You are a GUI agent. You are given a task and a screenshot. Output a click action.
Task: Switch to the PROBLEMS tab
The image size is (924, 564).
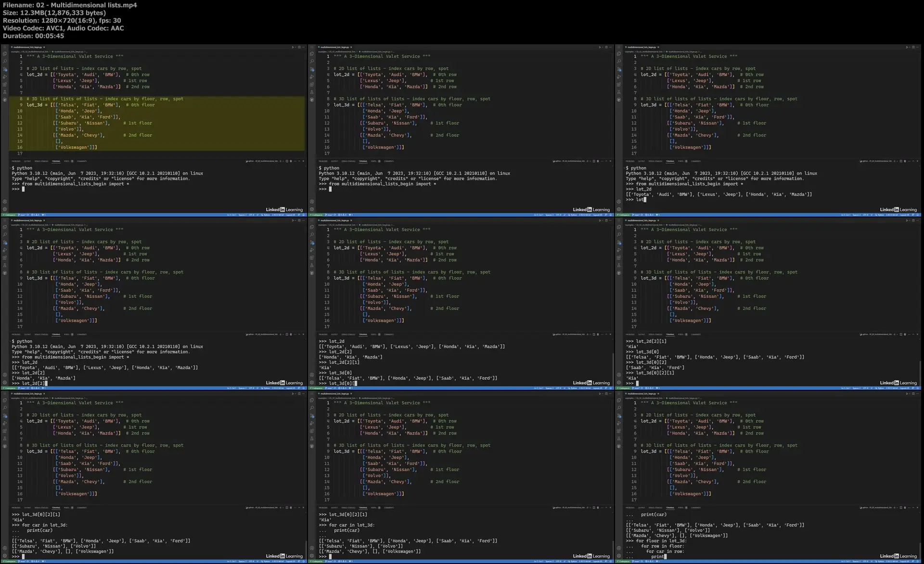16,161
